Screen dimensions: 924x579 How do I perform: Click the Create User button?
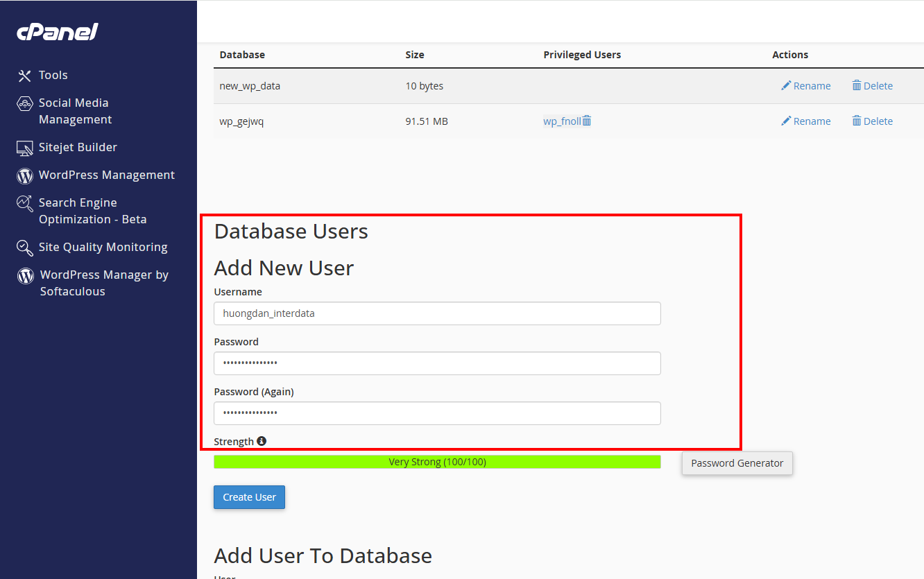pos(249,497)
